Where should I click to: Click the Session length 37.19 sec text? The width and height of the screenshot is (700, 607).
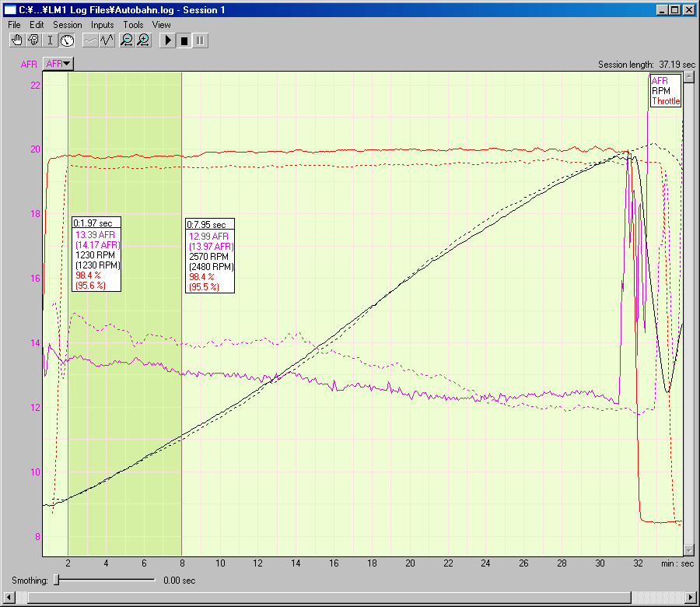point(646,65)
